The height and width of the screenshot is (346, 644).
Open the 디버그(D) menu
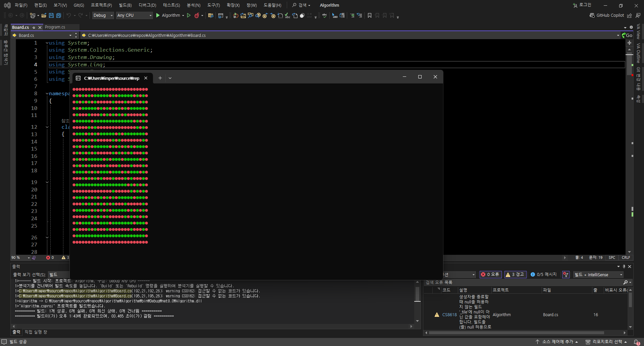click(x=147, y=5)
